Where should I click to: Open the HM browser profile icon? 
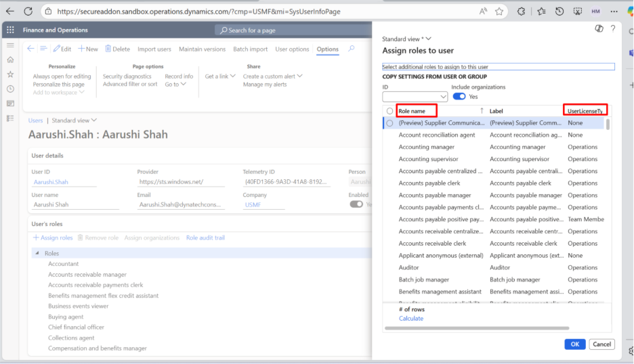click(x=595, y=12)
